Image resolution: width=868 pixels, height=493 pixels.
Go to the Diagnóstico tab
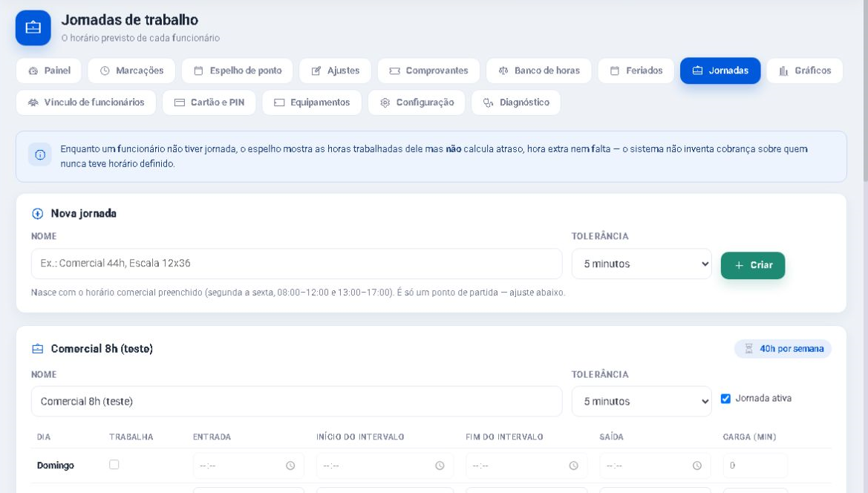coord(516,102)
